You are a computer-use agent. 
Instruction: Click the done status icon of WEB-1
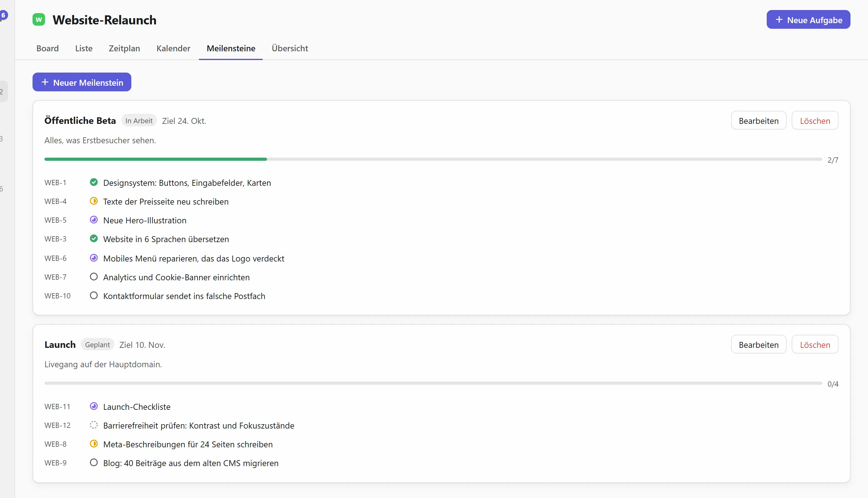click(94, 182)
